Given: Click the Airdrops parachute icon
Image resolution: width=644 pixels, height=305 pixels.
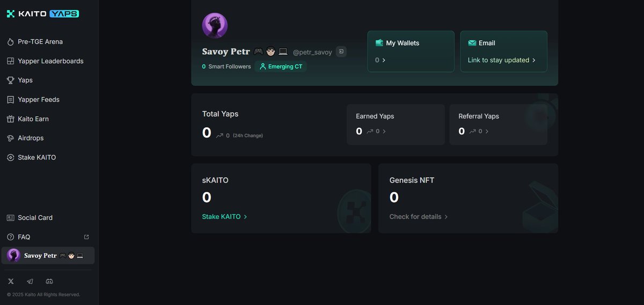Looking at the screenshot, I should tap(10, 139).
